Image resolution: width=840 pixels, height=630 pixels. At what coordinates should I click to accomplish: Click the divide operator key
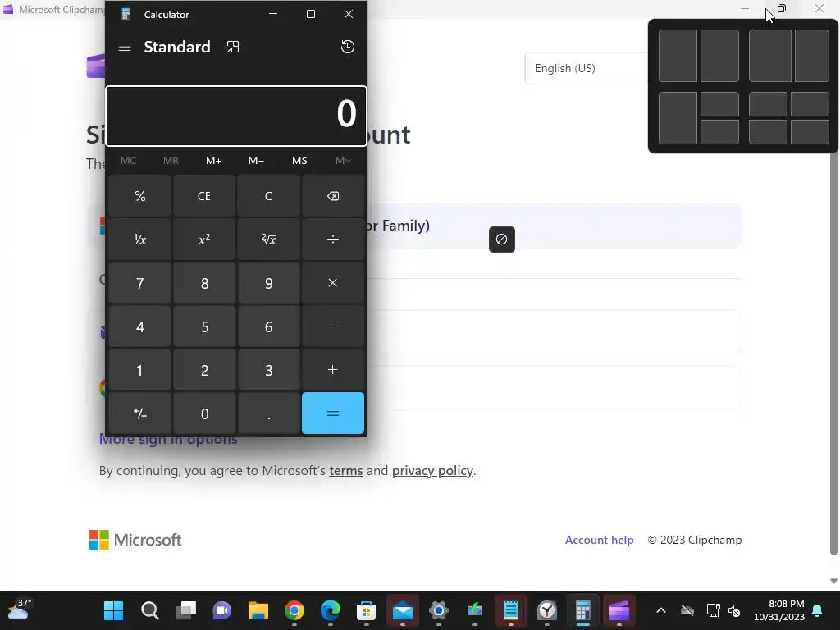click(x=333, y=240)
